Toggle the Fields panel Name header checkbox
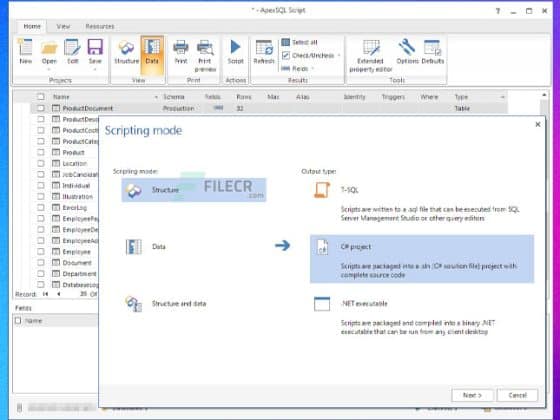560x420 pixels. click(18, 321)
